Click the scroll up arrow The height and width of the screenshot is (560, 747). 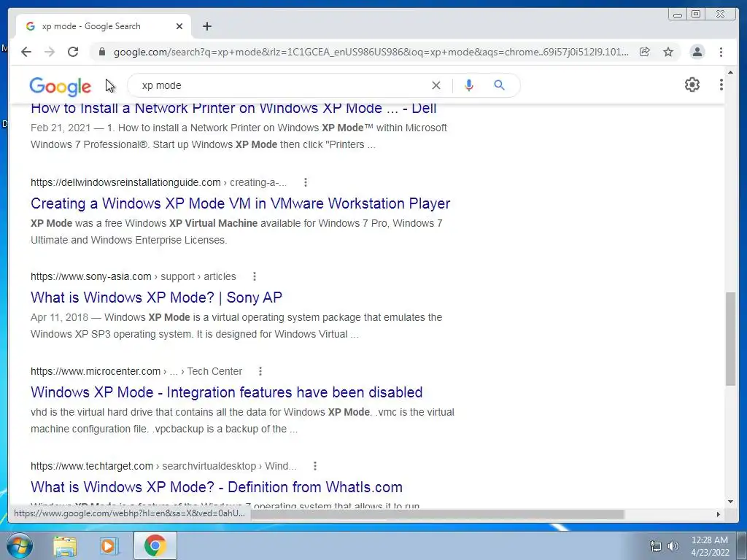[x=730, y=72]
